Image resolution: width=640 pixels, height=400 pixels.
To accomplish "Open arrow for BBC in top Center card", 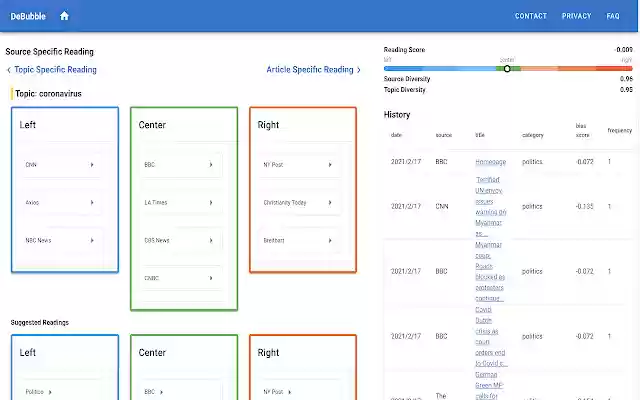I will (211, 164).
